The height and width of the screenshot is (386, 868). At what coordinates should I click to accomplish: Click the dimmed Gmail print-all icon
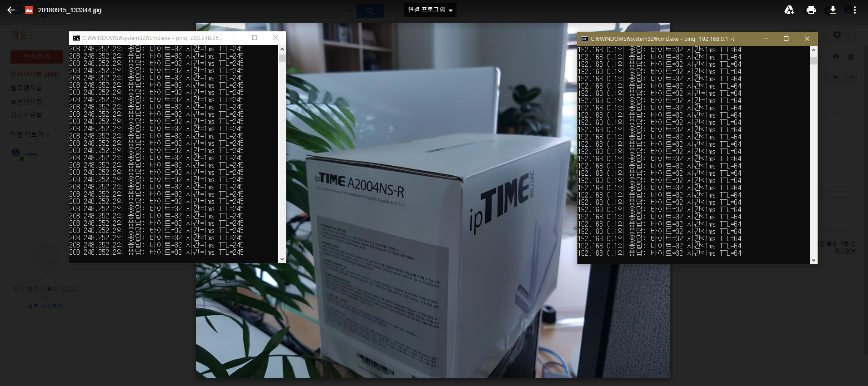coord(836,57)
